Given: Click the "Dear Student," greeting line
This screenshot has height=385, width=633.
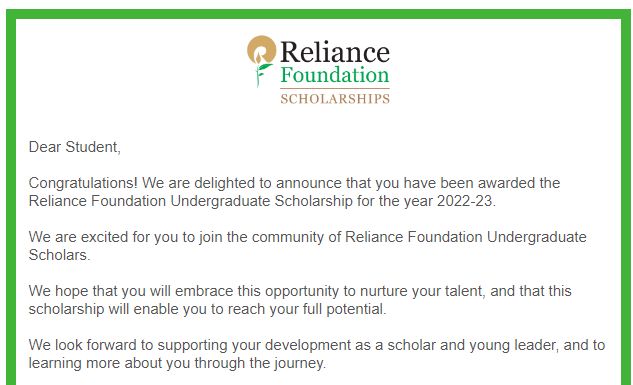Looking at the screenshot, I should 75,147.
